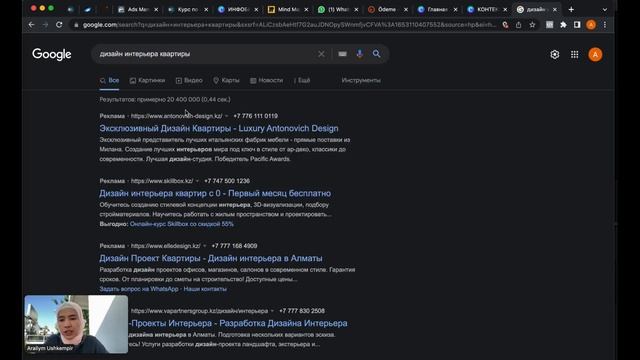Close the Ödeme tab

coord(406,9)
